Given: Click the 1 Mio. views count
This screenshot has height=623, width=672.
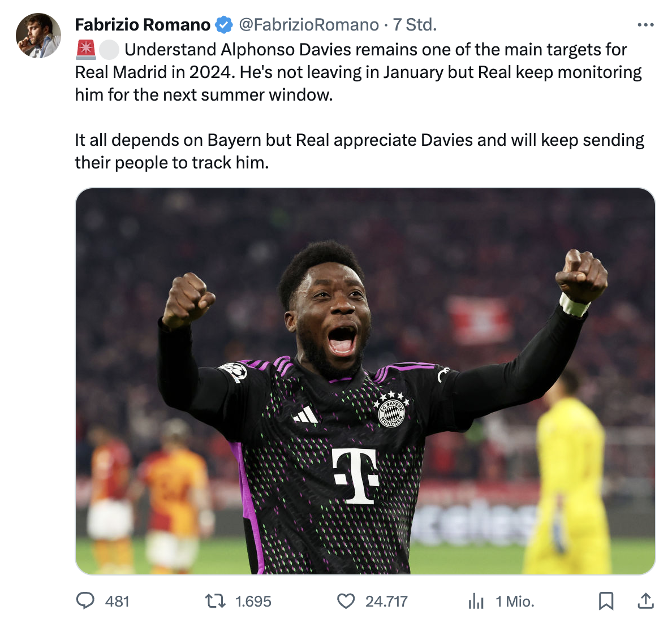Looking at the screenshot, I should click(x=515, y=601).
